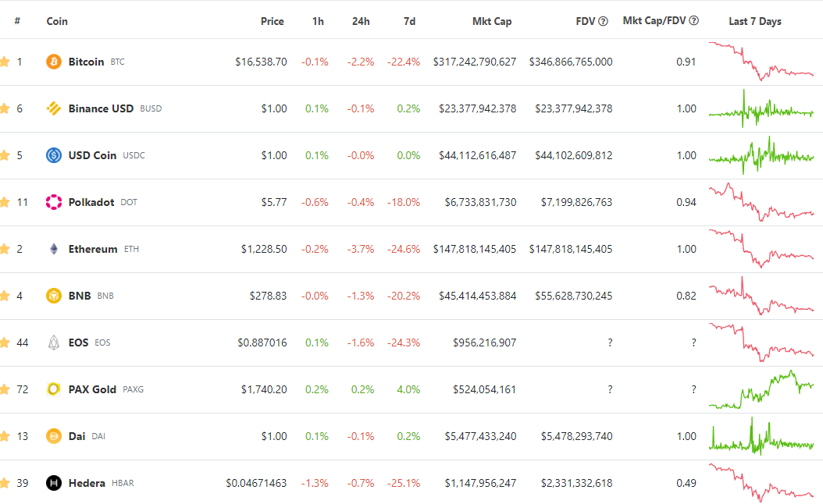The width and height of the screenshot is (823, 504).
Task: Open the Hedera coin link
Action: [87, 482]
